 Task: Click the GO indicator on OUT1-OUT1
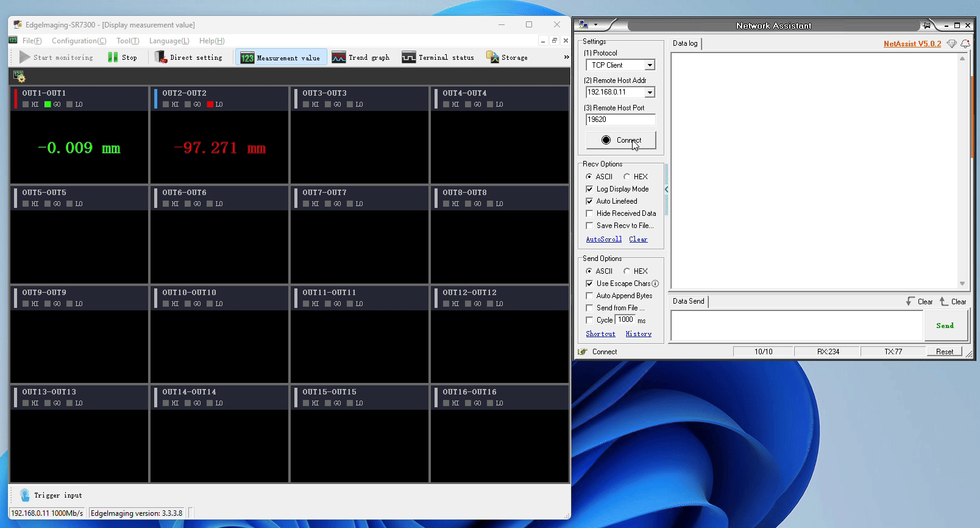[x=48, y=104]
